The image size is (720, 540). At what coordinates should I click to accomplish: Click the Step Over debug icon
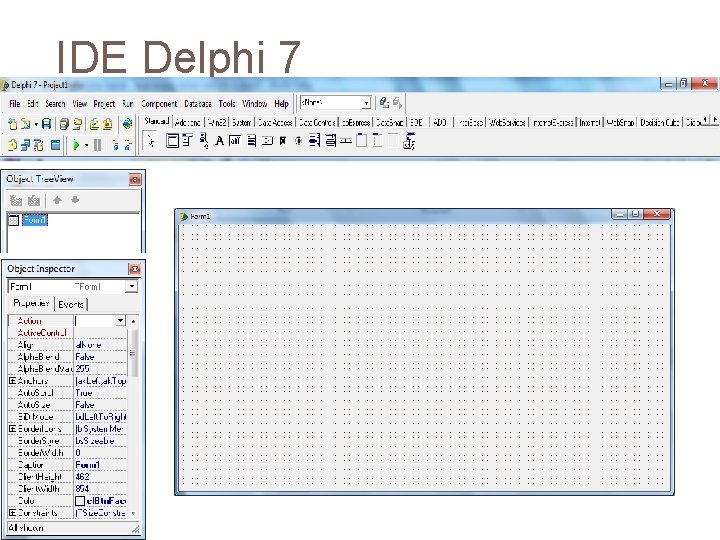pyautogui.click(x=128, y=146)
